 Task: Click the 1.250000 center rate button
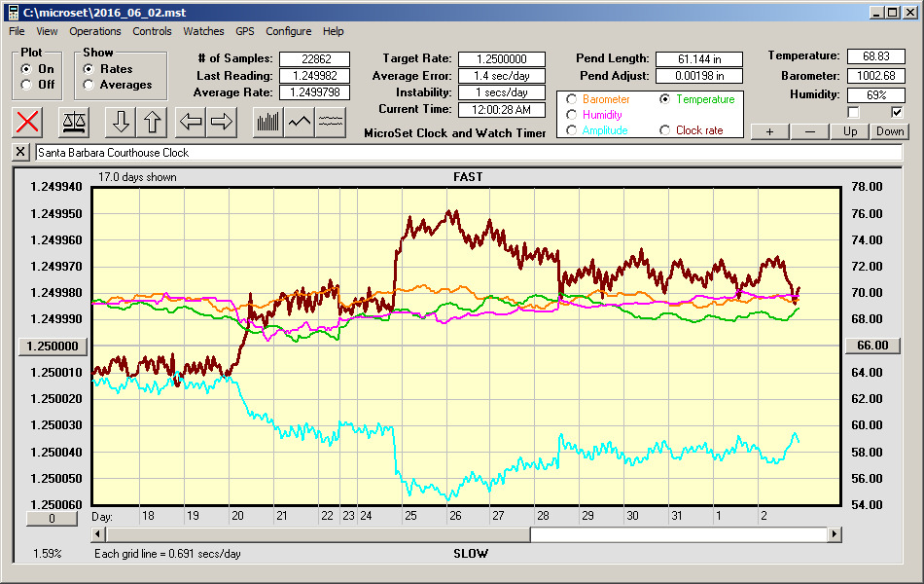(53, 346)
